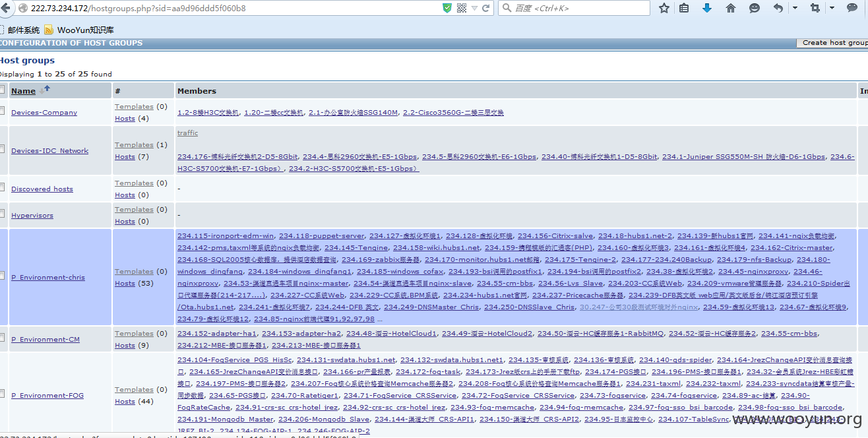This screenshot has height=438, width=868.
Task: Open member 234.152-adapter-ha1
Action: point(217,334)
